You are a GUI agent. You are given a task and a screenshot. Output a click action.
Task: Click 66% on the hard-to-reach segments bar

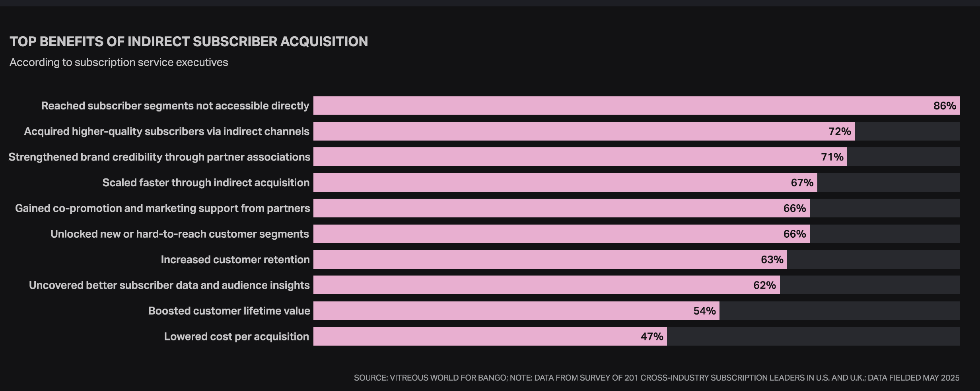point(794,234)
